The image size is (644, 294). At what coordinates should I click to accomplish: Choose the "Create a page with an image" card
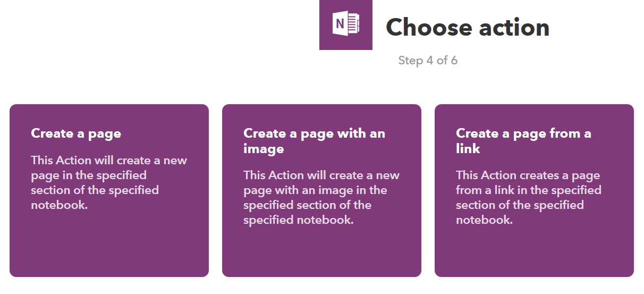tap(321, 190)
